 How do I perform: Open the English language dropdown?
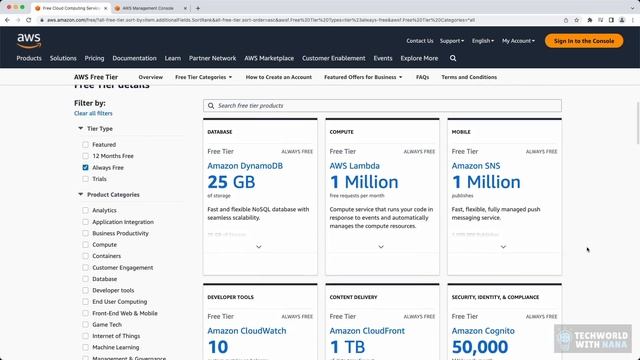pyautogui.click(x=483, y=41)
